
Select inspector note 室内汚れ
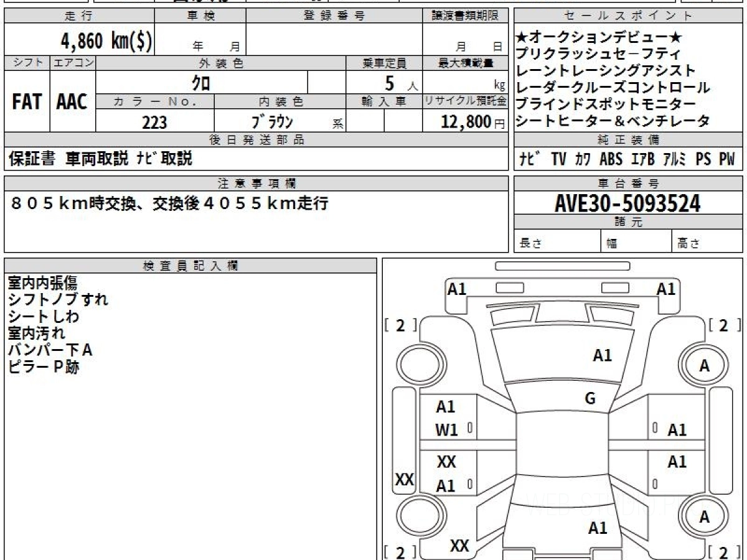point(36,334)
